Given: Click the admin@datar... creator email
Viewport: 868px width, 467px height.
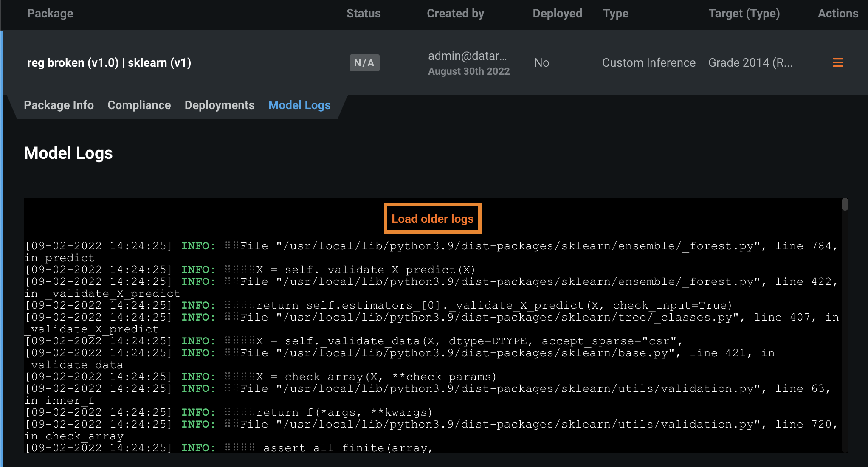Looking at the screenshot, I should click(x=467, y=56).
